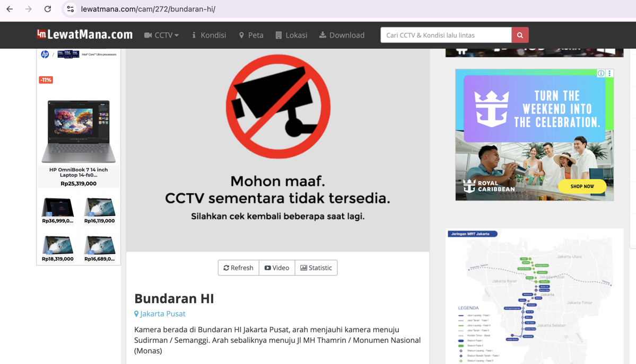Click the Rp25,319,000 price text
This screenshot has width=636, height=364.
79,184
